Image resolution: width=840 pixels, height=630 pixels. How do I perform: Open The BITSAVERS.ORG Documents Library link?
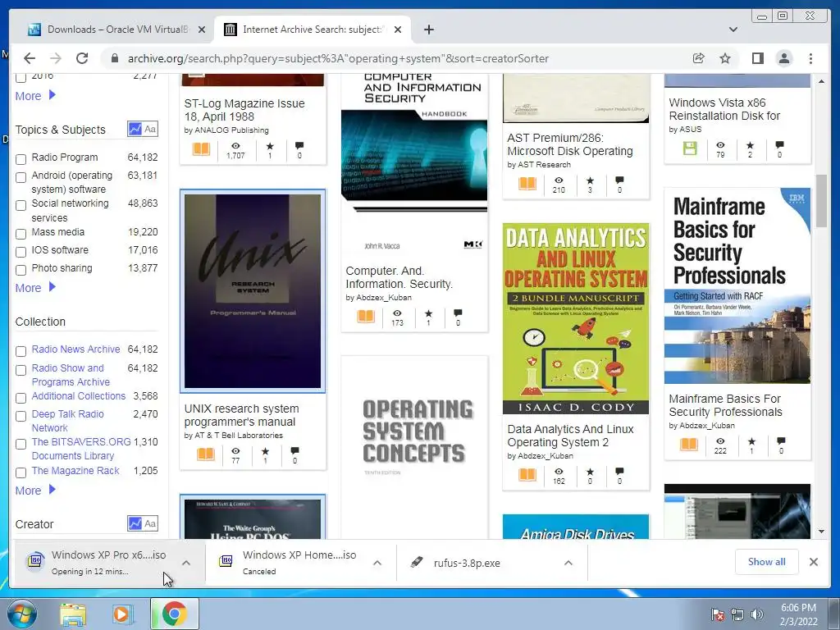[x=81, y=449]
